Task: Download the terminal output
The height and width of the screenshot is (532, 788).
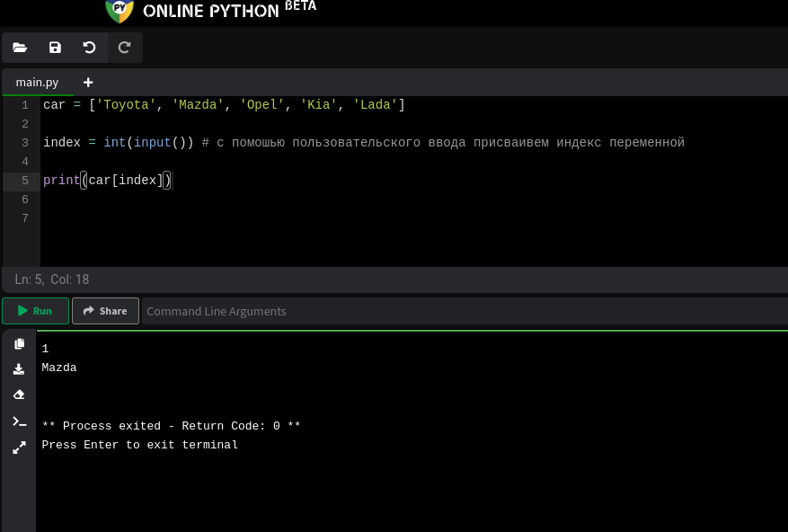Action: (x=19, y=369)
